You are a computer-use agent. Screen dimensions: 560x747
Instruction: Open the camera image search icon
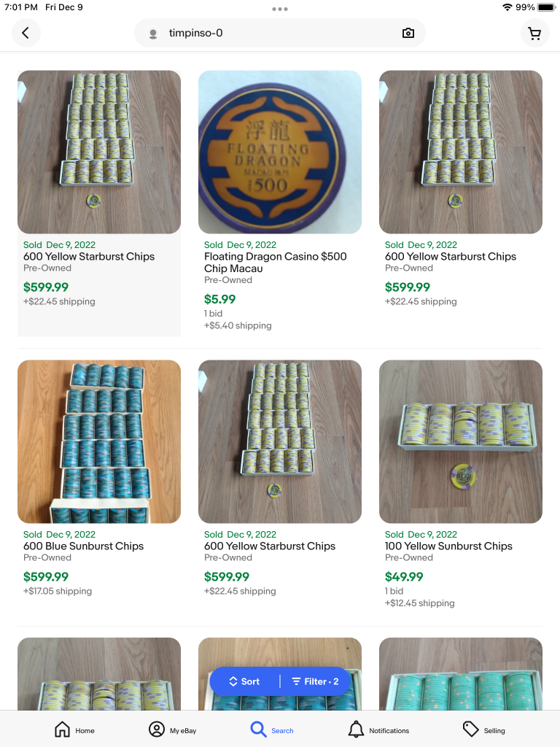tap(408, 33)
